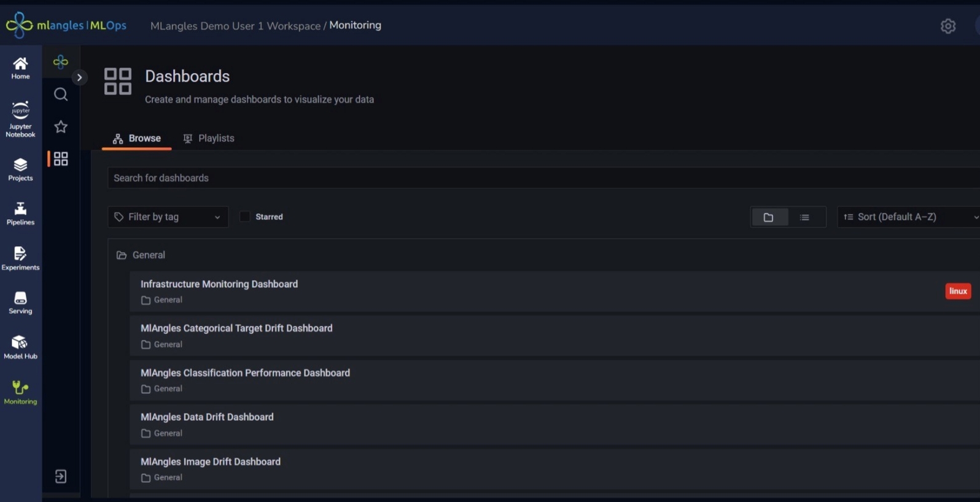Navigate to the Serving page
This screenshot has width=980, height=502.
[20, 303]
